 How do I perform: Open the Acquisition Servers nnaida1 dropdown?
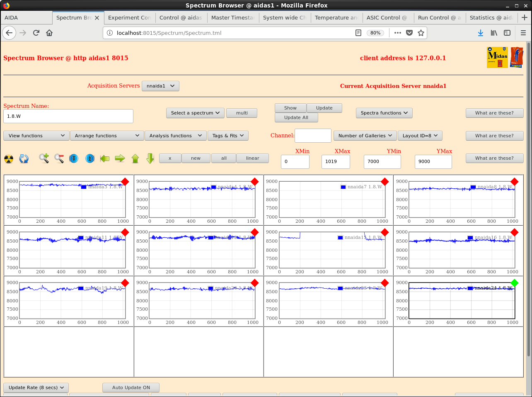[x=160, y=86]
